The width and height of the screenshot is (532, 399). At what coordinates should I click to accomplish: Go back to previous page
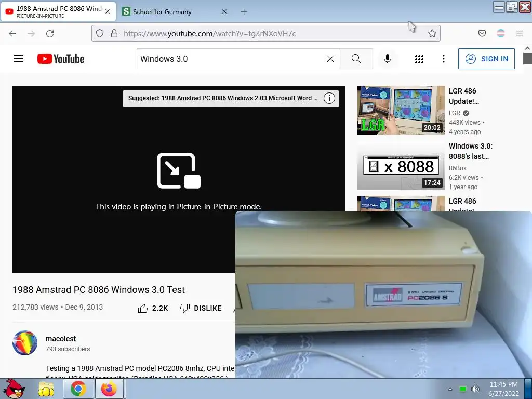pyautogui.click(x=12, y=34)
